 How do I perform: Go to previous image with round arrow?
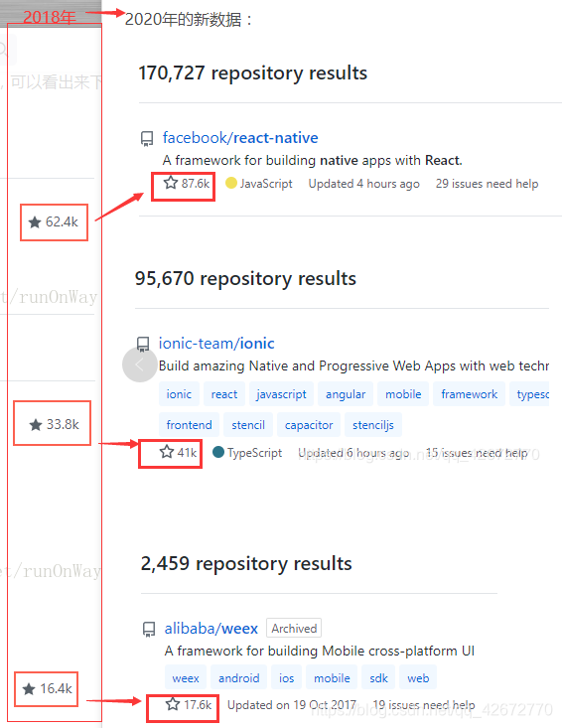139,364
